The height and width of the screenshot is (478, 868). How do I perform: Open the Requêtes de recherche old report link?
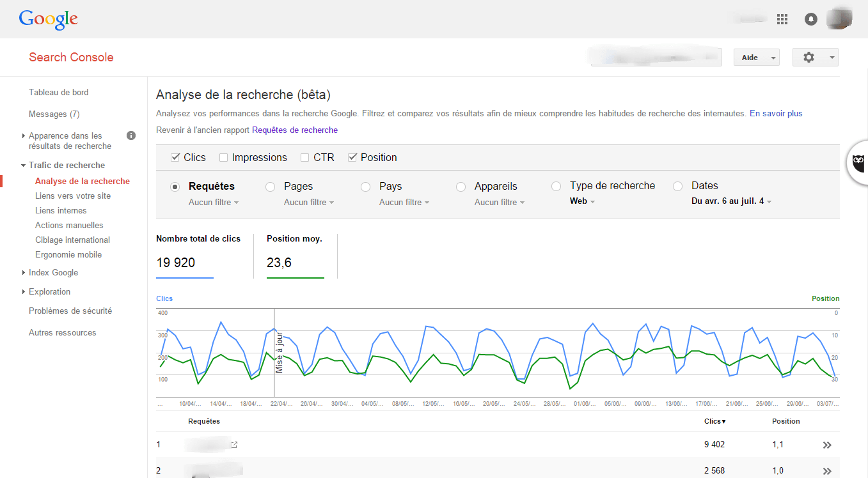pyautogui.click(x=295, y=130)
